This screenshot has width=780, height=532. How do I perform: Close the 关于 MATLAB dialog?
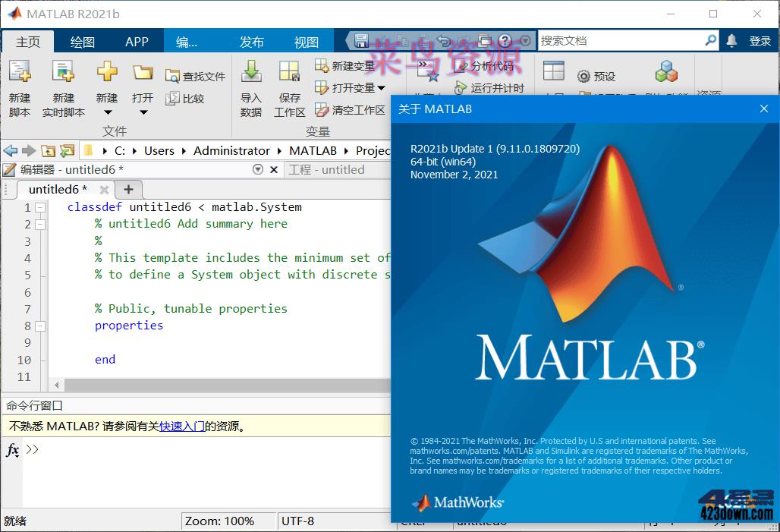pos(763,109)
